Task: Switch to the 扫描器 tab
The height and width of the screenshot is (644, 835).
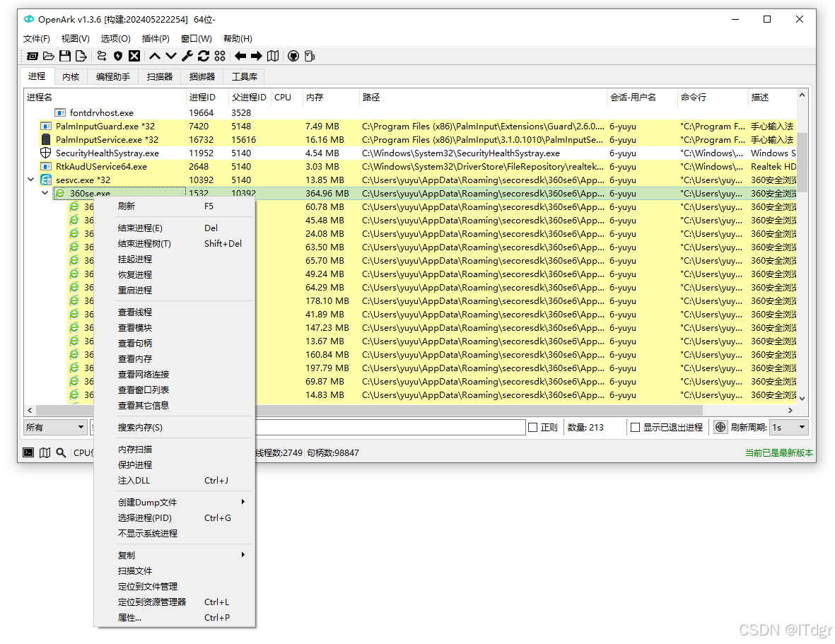Action: point(160,76)
